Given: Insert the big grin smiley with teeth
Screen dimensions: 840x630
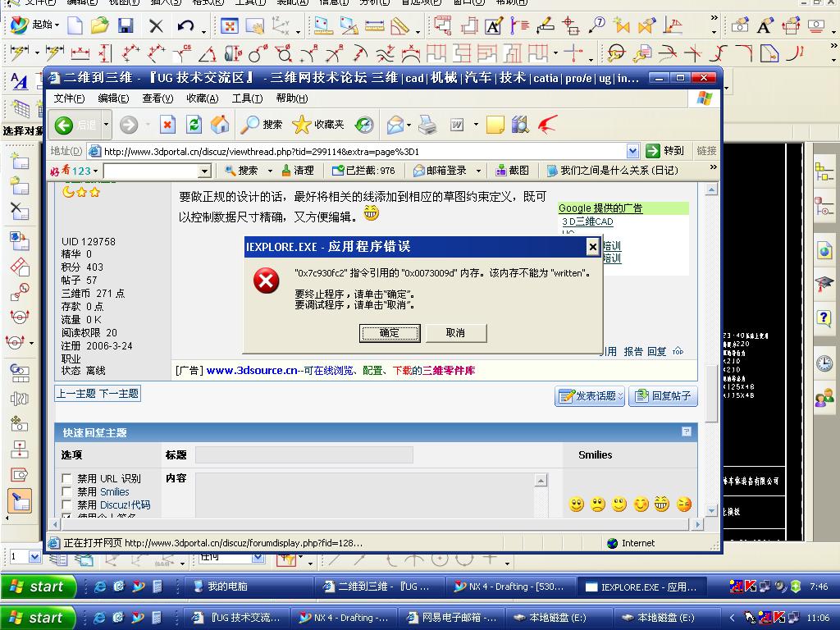Looking at the screenshot, I should pos(662,504).
